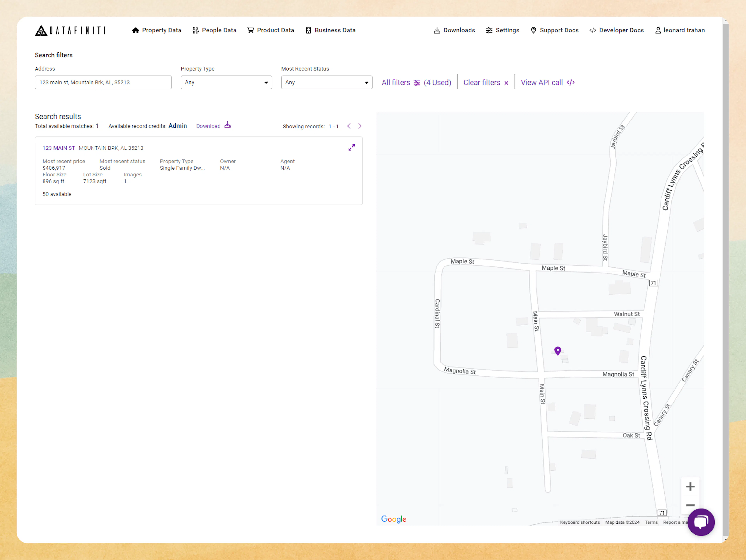Viewport: 746px width, 560px height.
Task: Select the Property Data home icon
Action: point(136,30)
